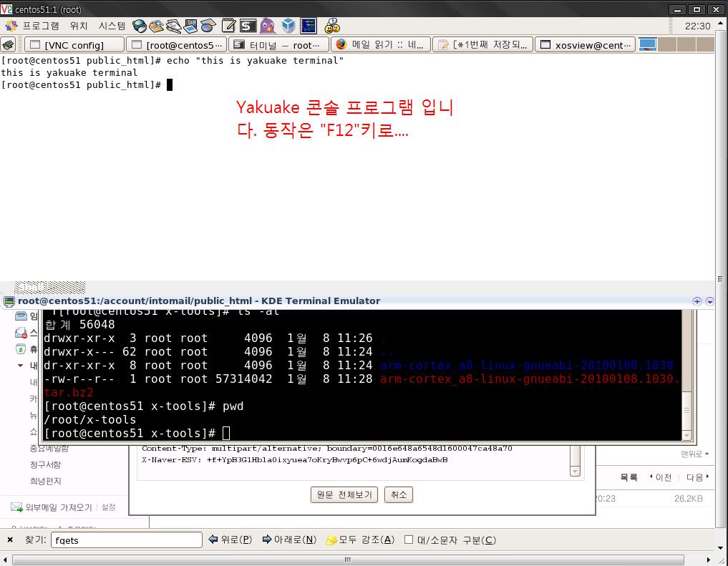Launch the web browser globe launcher
The height and width of the screenshot is (566, 728).
140,26
